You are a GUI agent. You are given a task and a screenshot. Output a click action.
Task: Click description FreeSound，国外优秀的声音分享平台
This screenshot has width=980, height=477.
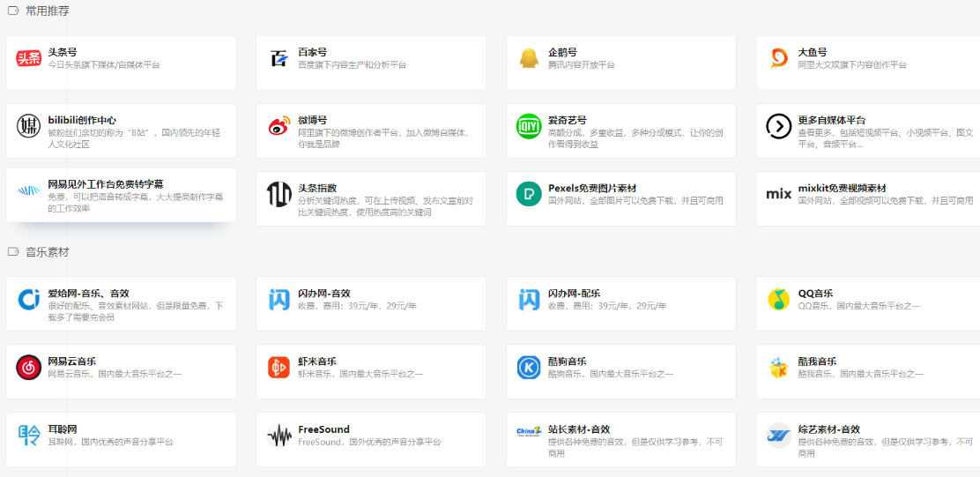coord(369,442)
